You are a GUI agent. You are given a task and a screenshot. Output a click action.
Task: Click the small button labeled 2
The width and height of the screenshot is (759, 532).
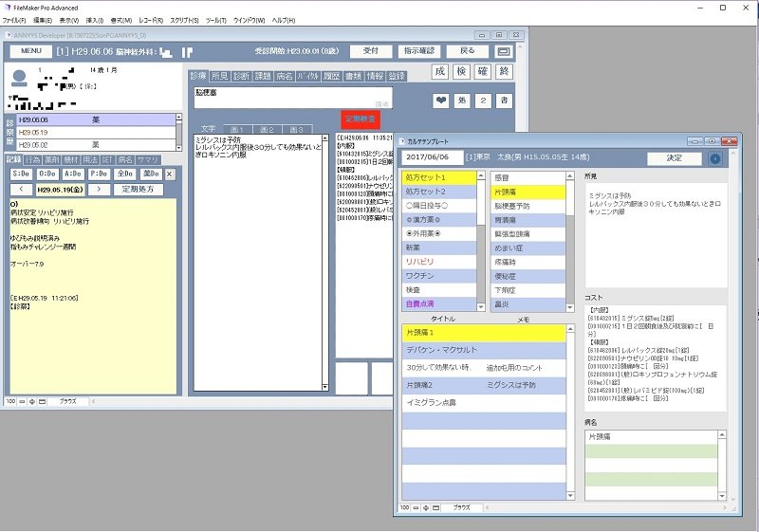483,101
